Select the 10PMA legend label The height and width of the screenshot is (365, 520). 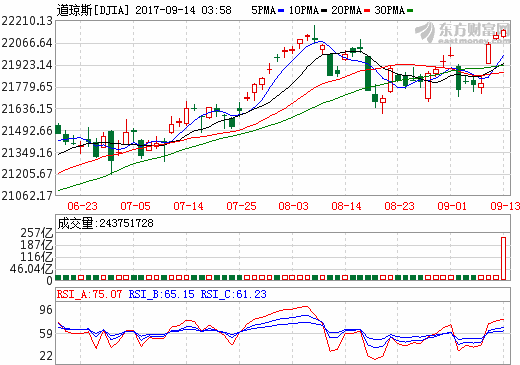tap(304, 10)
